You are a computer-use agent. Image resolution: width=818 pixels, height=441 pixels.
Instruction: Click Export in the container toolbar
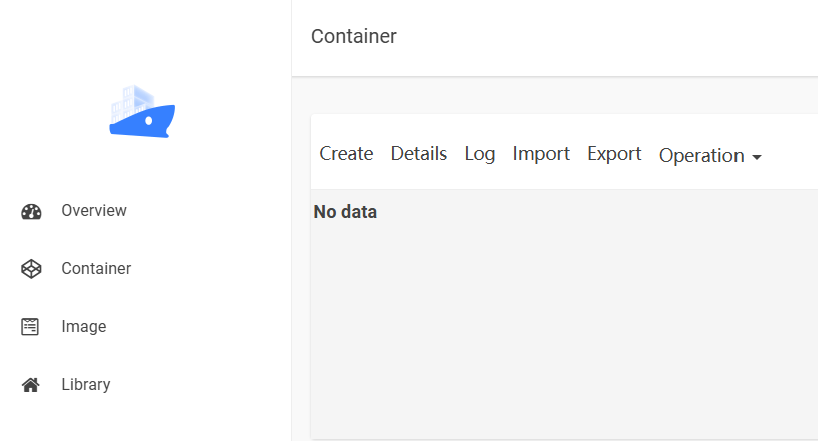tap(614, 154)
